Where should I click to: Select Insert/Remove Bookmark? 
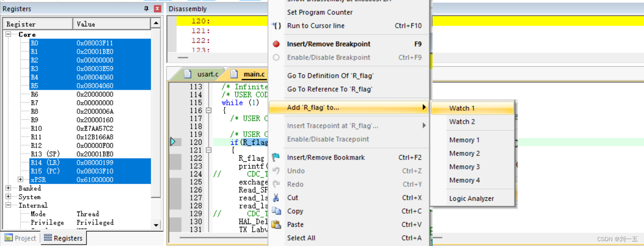[x=326, y=157]
